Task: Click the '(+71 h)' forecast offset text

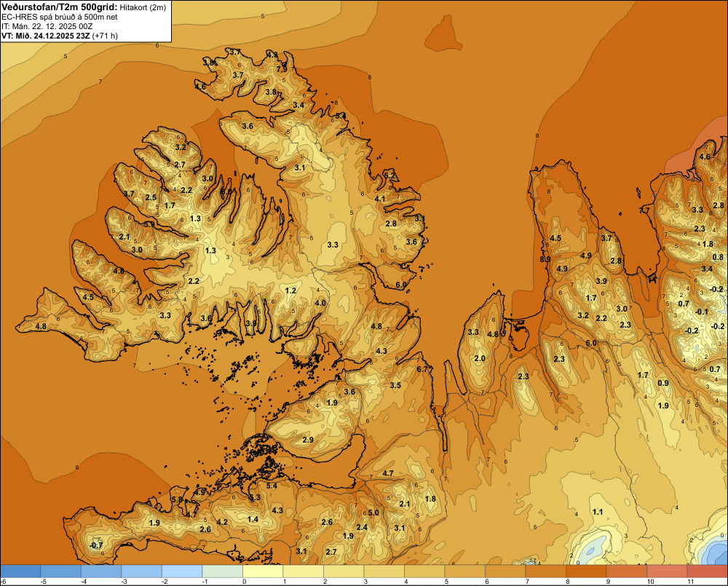Action: coord(105,36)
